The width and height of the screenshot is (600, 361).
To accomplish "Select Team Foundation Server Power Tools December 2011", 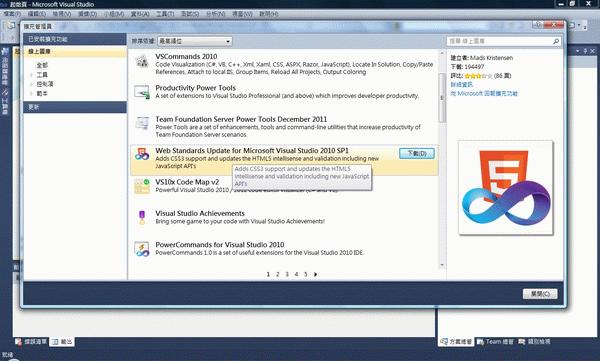I will [x=241, y=119].
